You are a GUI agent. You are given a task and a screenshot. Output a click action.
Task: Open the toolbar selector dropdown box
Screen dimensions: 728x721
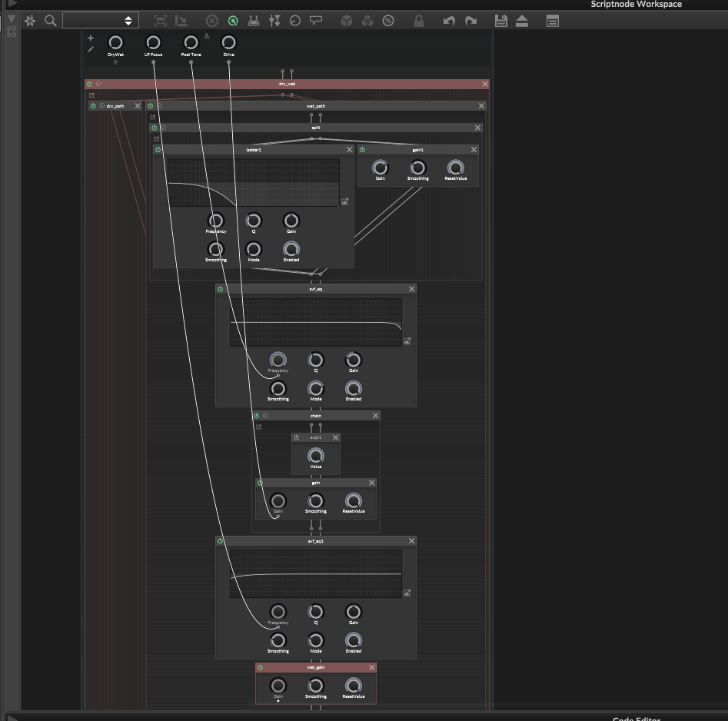(98, 21)
